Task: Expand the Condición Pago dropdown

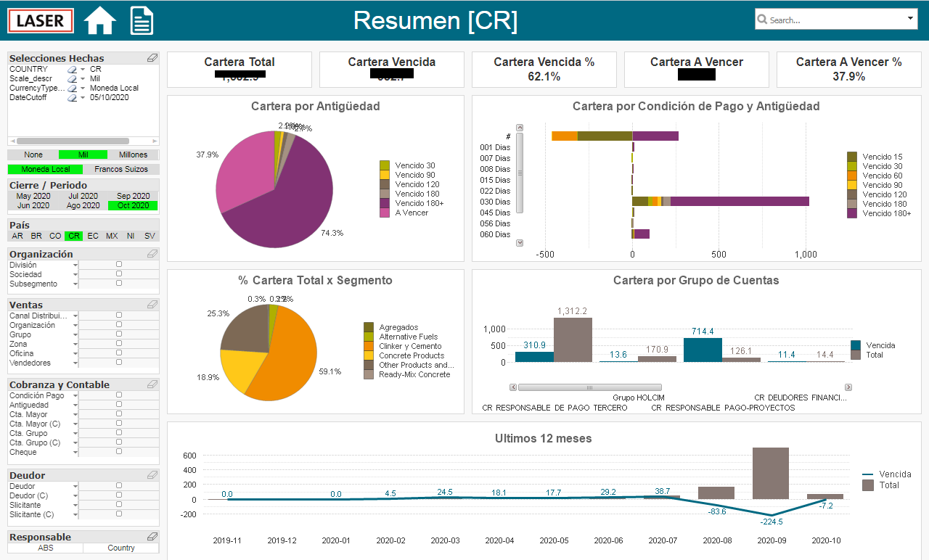Action: [75, 396]
